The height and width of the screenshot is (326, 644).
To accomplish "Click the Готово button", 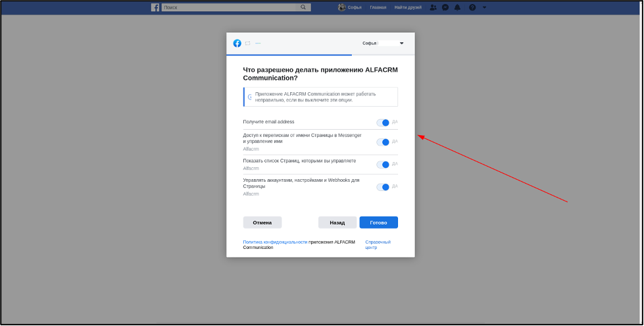I will [x=378, y=223].
